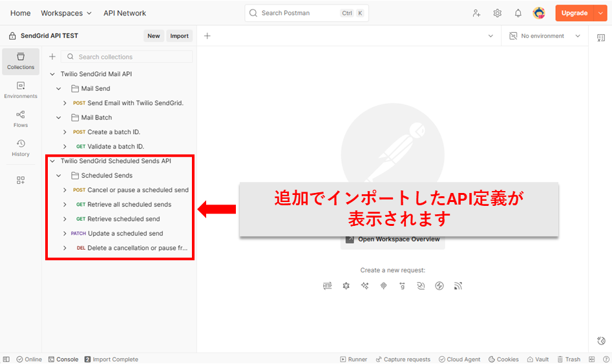This screenshot has height=364, width=612.
Task: Select Retrieve all scheduled sends request
Action: (x=129, y=205)
